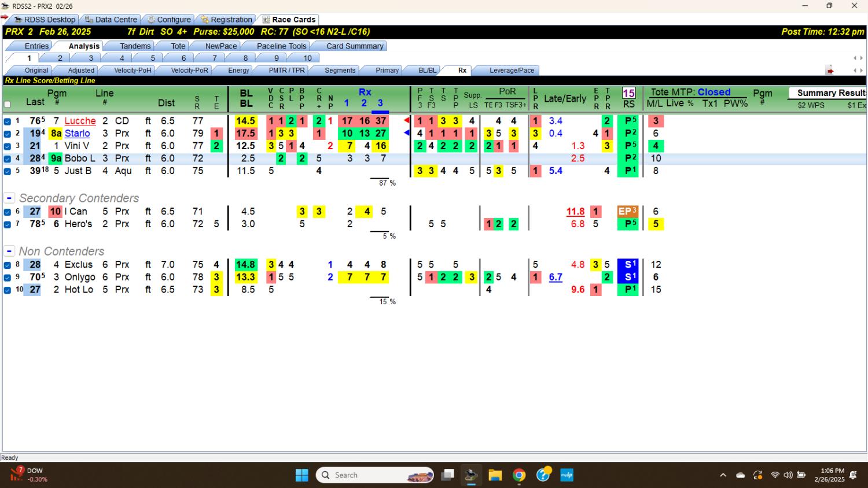Viewport: 868px width, 488px height.
Task: Switch to the Velocity-PoH sub-tab
Action: point(133,71)
